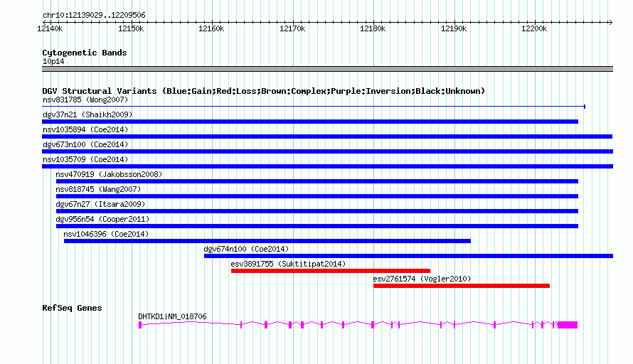This screenshot has width=633, height=364.
Task: Open variant dgv67n27 (Itsara2009) label
Action: [100, 204]
